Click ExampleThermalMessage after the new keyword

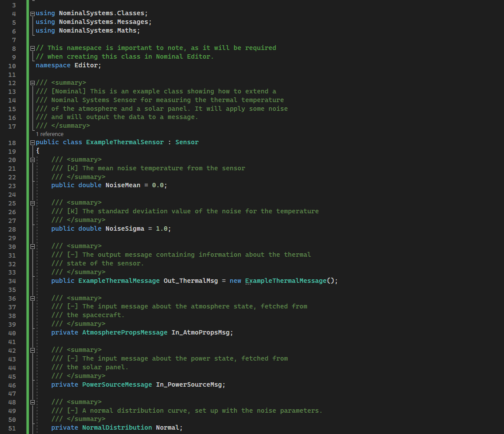point(286,281)
